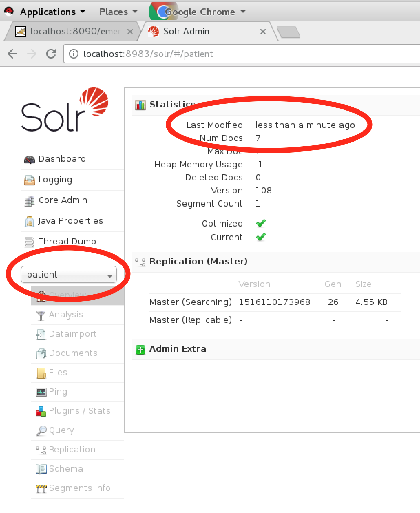Image resolution: width=420 pixels, height=513 pixels.
Task: Open a new browser tab
Action: (x=288, y=32)
